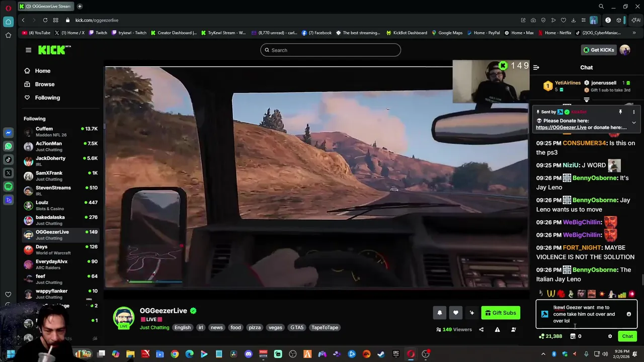Select the OGGeezerLive Stream browser tab
Screen dimensions: 644x362
point(46,7)
